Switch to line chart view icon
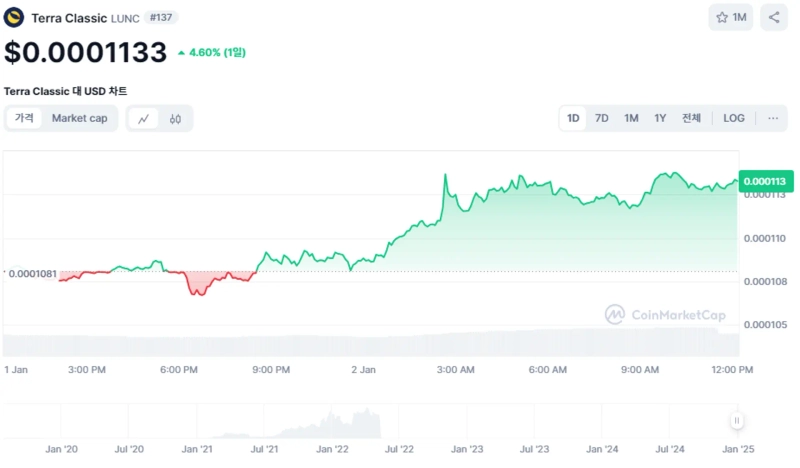 pyautogui.click(x=144, y=119)
